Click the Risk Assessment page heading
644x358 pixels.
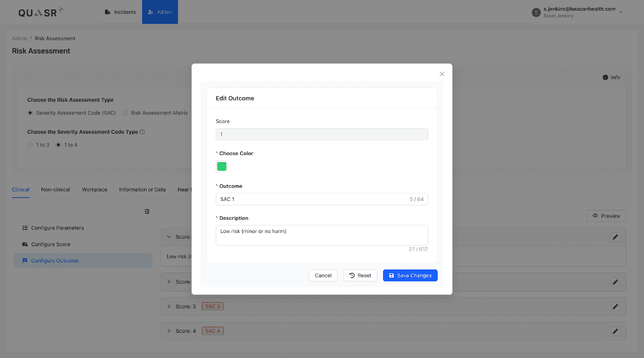coord(41,52)
